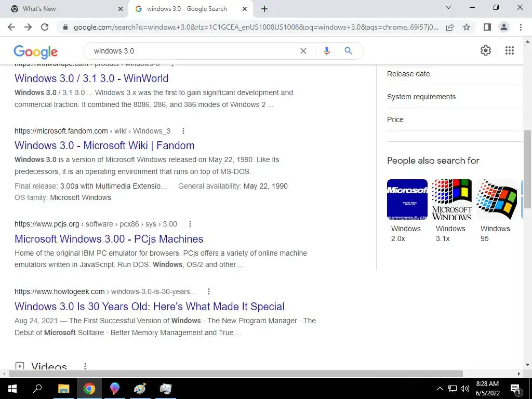Viewport: 532px width, 399px height.
Task: Click the scroll down arrow on vertical scrollbar
Action: pos(527,365)
